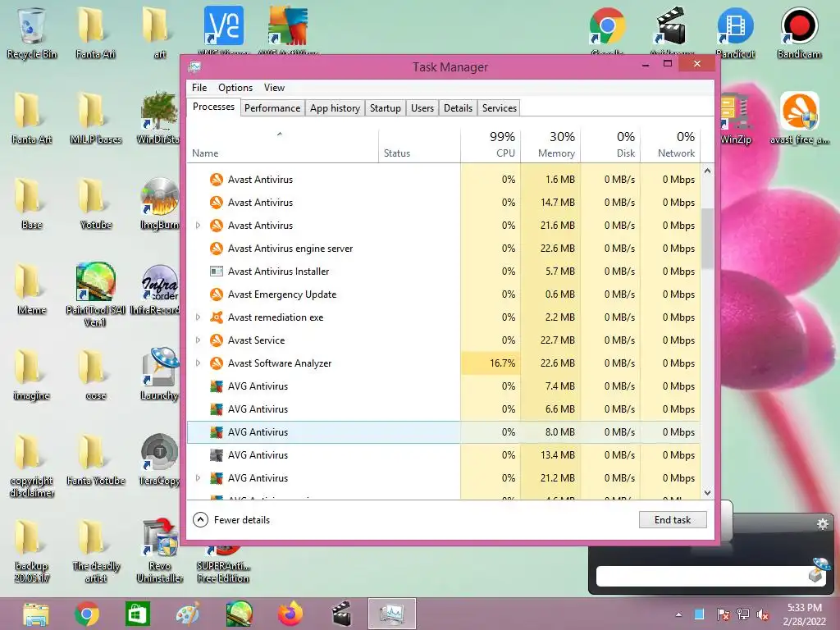The height and width of the screenshot is (630, 840).
Task: Show hidden icons tray arrow
Action: [x=678, y=614]
